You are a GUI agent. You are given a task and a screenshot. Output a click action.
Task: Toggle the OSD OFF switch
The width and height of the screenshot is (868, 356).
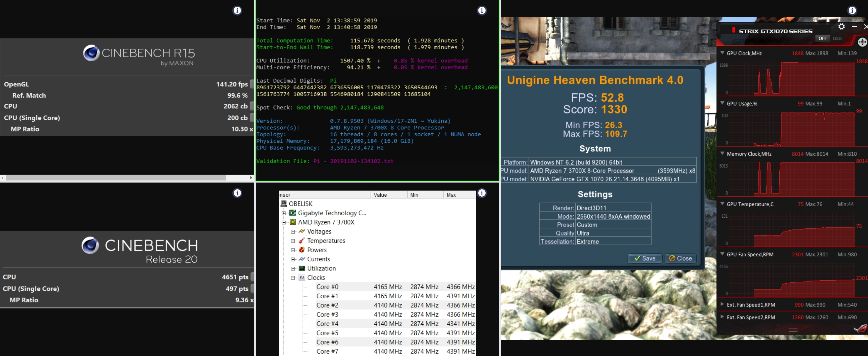[822, 38]
